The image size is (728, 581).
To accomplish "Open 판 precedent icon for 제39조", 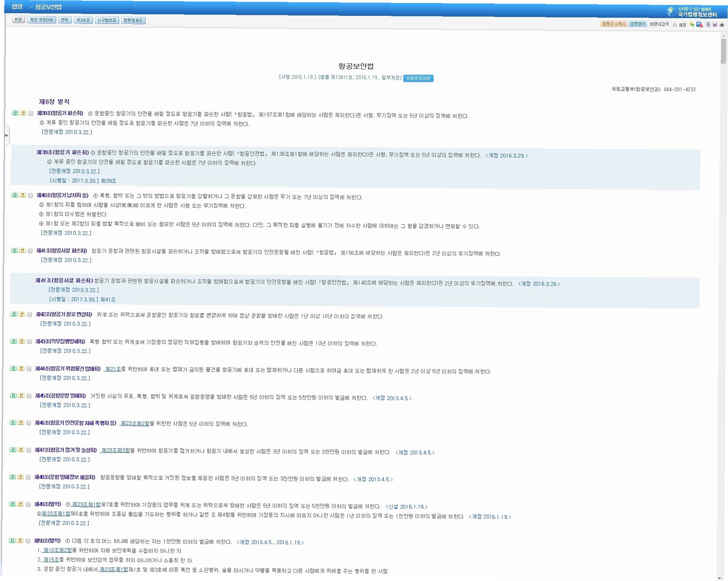I will click(15, 113).
